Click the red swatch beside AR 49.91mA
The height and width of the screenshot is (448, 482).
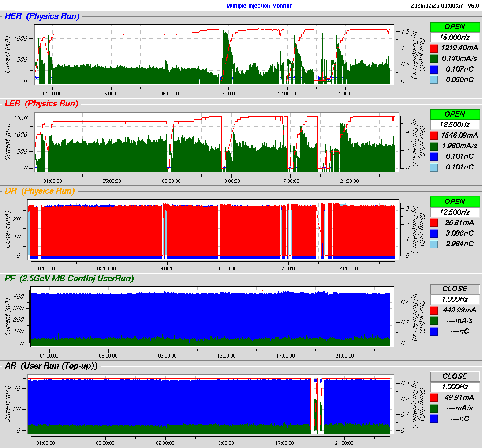point(434,397)
